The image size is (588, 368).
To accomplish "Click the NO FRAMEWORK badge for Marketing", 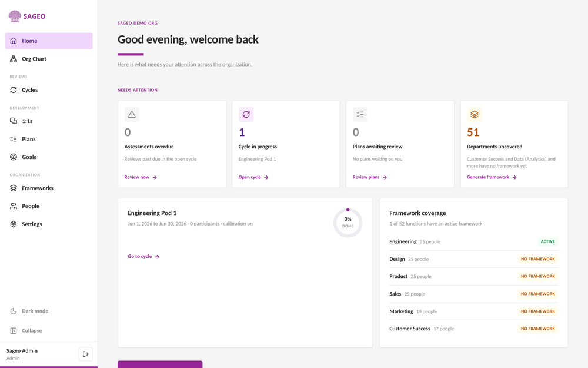I will [x=538, y=311].
